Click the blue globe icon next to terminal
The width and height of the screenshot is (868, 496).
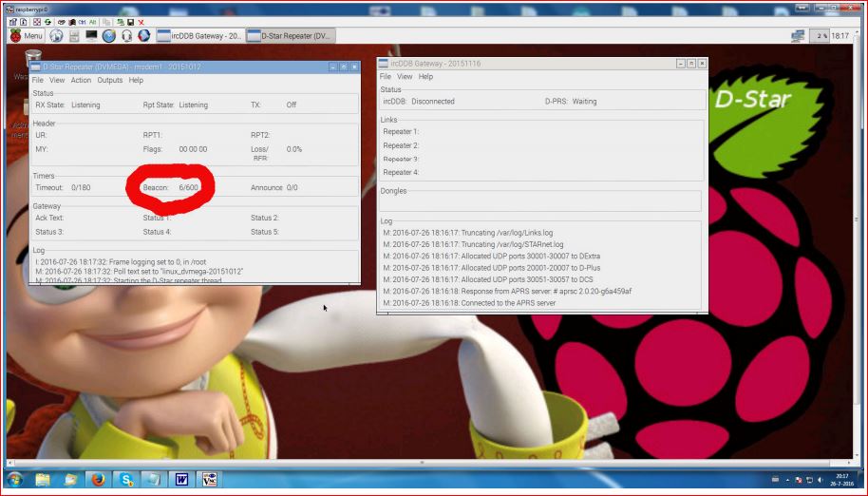point(109,36)
